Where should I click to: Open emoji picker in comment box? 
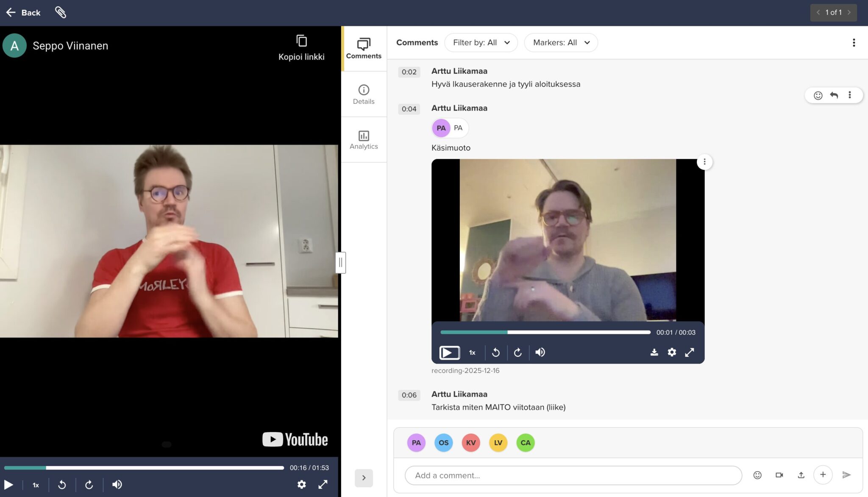[x=757, y=475]
